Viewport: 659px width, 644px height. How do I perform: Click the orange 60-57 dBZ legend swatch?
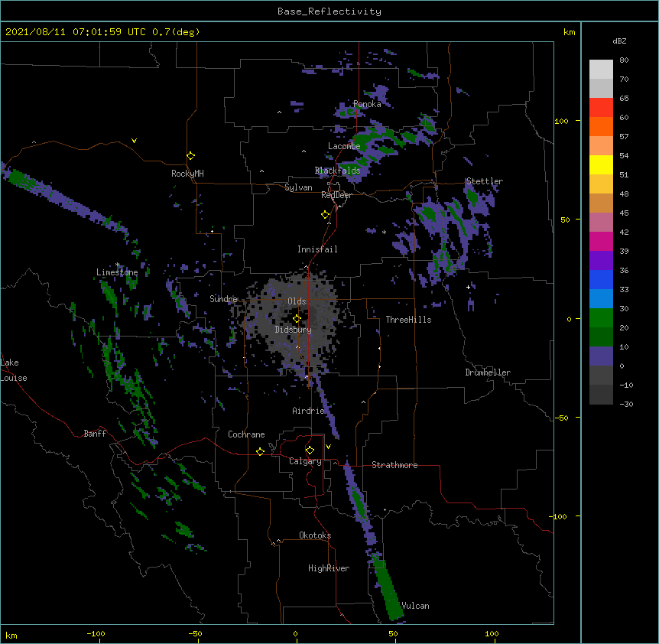601,127
